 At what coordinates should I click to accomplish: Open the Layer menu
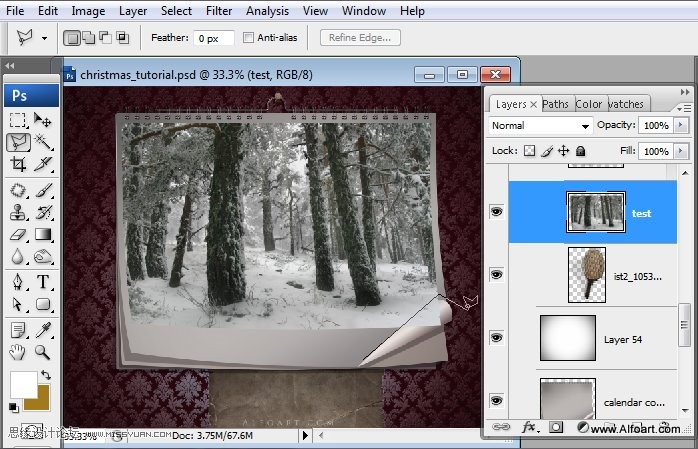(x=133, y=11)
